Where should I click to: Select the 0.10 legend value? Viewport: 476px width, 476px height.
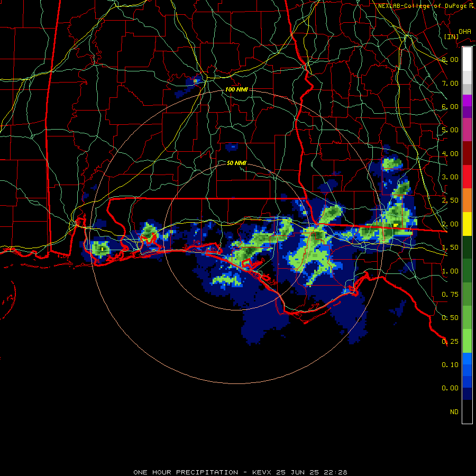450,365
